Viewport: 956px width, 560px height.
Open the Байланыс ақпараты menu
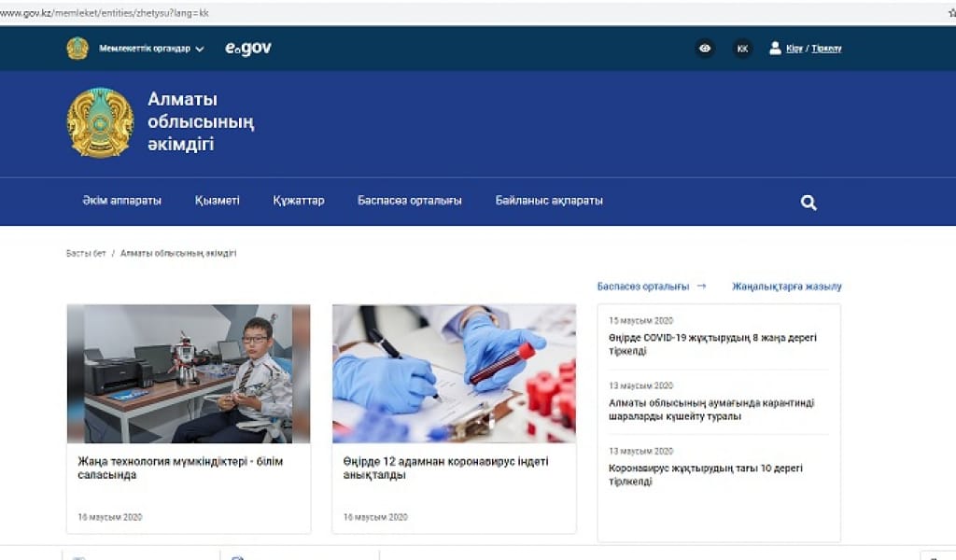(x=548, y=200)
